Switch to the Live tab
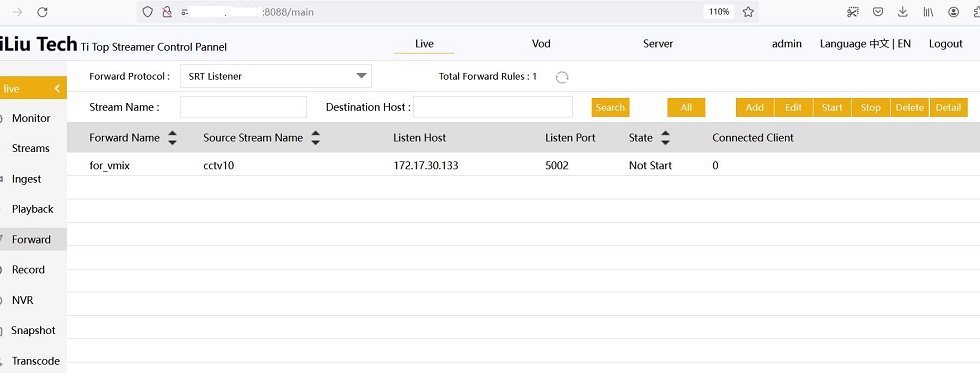Image resolution: width=980 pixels, height=373 pixels. click(x=424, y=44)
